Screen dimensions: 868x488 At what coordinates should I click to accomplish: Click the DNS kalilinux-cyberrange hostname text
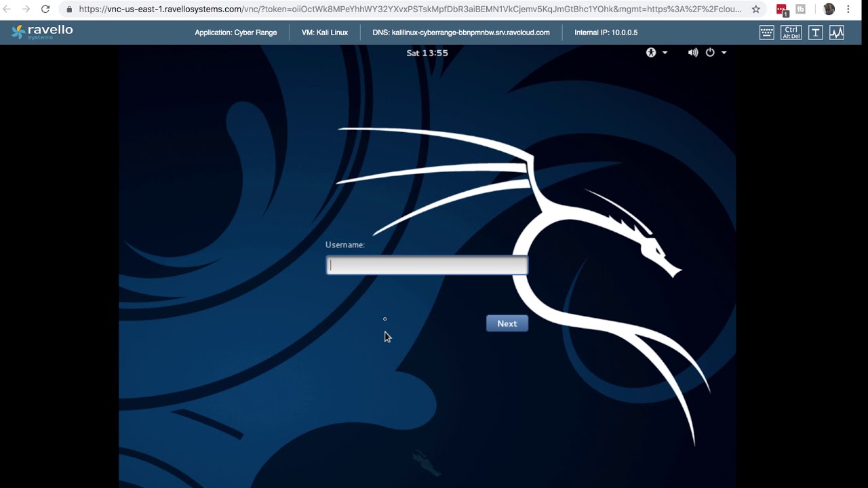pos(461,33)
